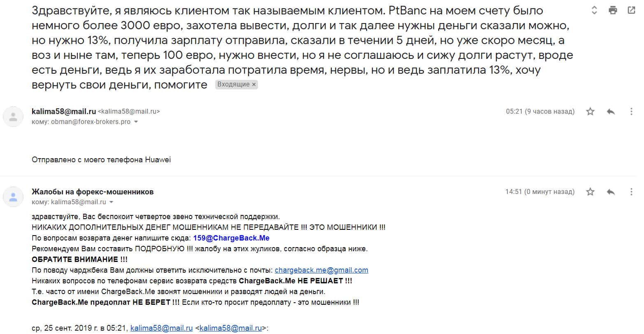Expand or collapse all messages

(x=594, y=11)
